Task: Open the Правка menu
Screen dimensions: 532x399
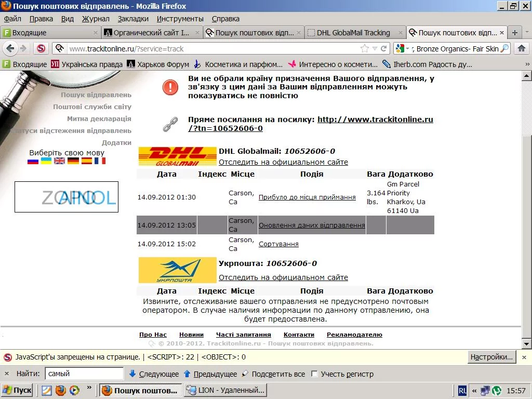Action: tap(41, 19)
